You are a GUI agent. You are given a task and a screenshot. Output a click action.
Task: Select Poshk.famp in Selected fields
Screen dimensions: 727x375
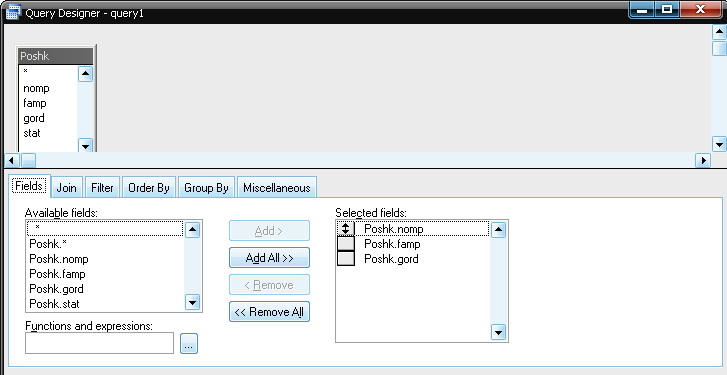coord(422,243)
